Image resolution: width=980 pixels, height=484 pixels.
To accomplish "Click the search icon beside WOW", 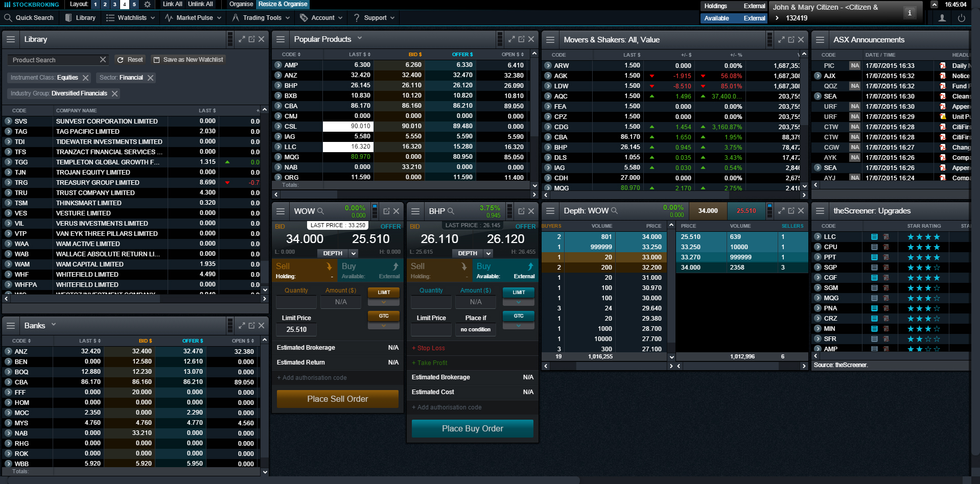I will 320,211.
